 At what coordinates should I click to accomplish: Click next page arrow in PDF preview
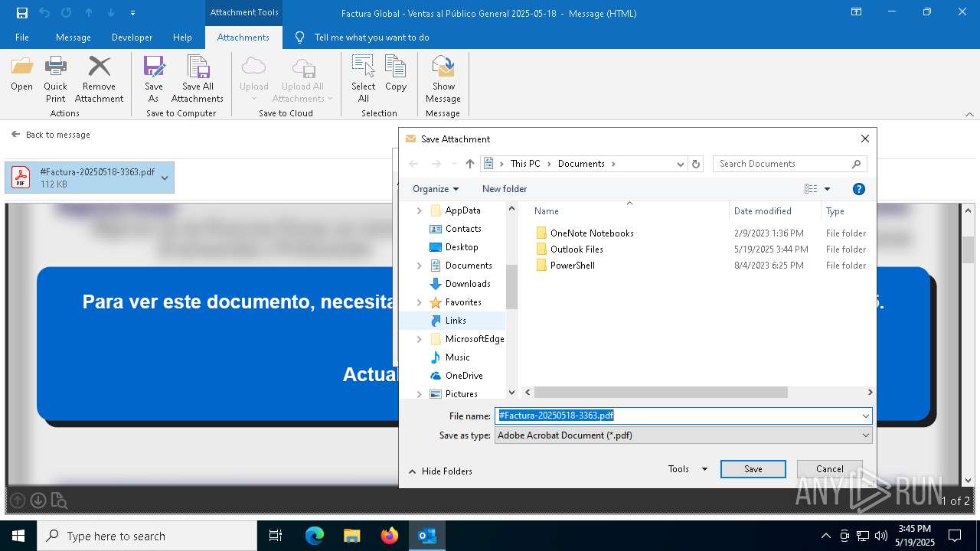(x=38, y=500)
